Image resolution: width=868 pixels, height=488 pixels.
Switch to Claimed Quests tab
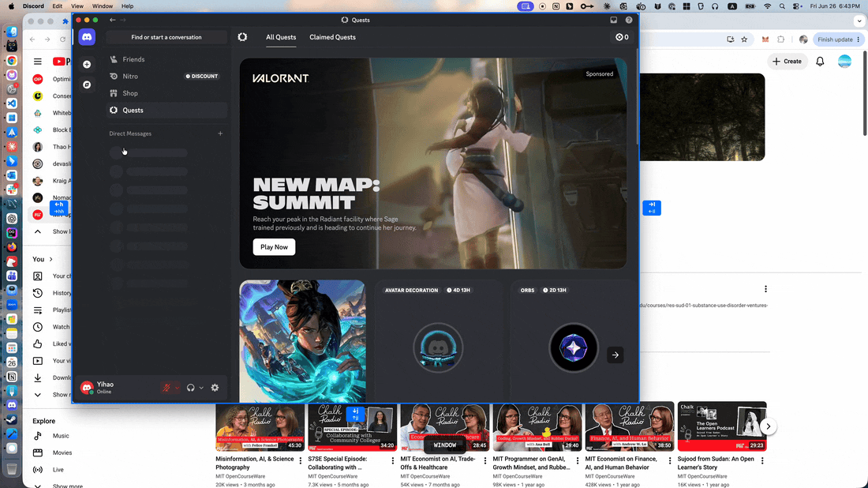(332, 37)
